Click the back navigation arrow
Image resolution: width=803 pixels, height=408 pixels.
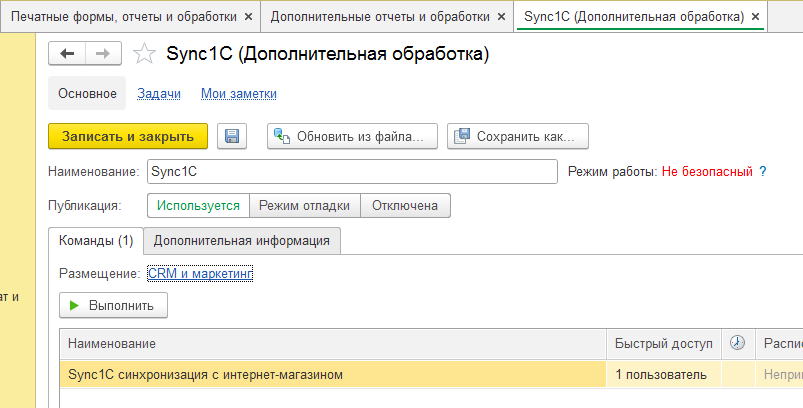click(68, 54)
